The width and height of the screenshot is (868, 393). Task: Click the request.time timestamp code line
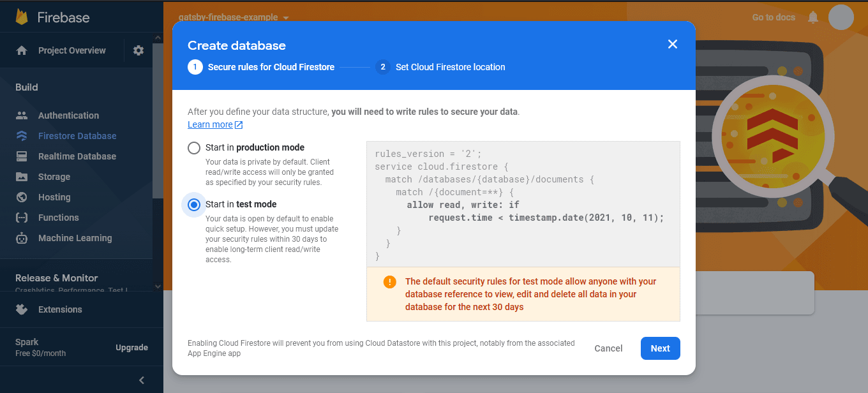coord(546,218)
